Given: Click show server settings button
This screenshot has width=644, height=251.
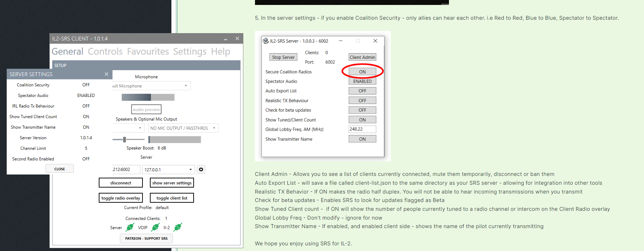Looking at the screenshot, I should tap(172, 183).
